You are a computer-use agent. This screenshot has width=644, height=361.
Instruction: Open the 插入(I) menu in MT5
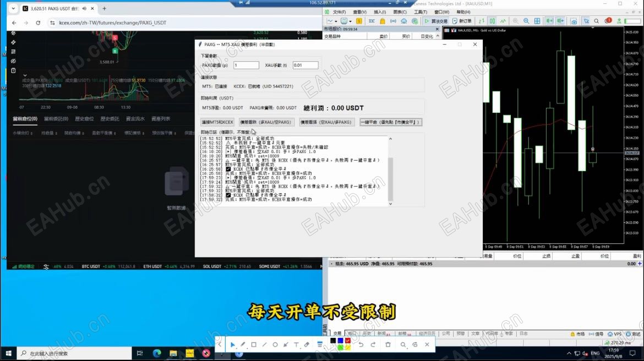379,12
